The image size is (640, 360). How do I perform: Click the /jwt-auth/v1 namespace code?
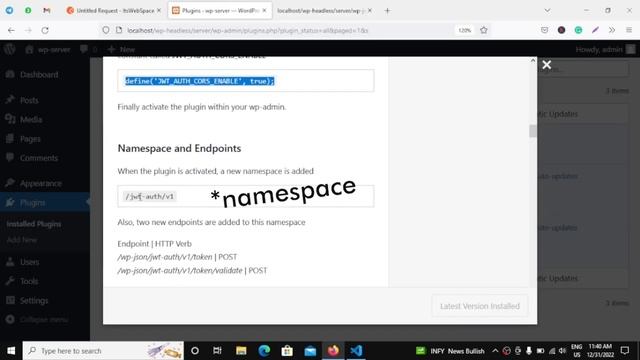point(150,196)
